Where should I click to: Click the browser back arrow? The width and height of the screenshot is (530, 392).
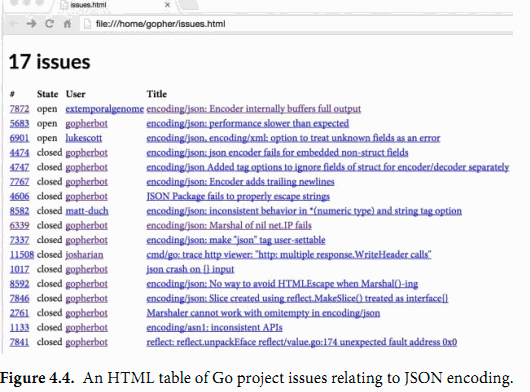14,24
